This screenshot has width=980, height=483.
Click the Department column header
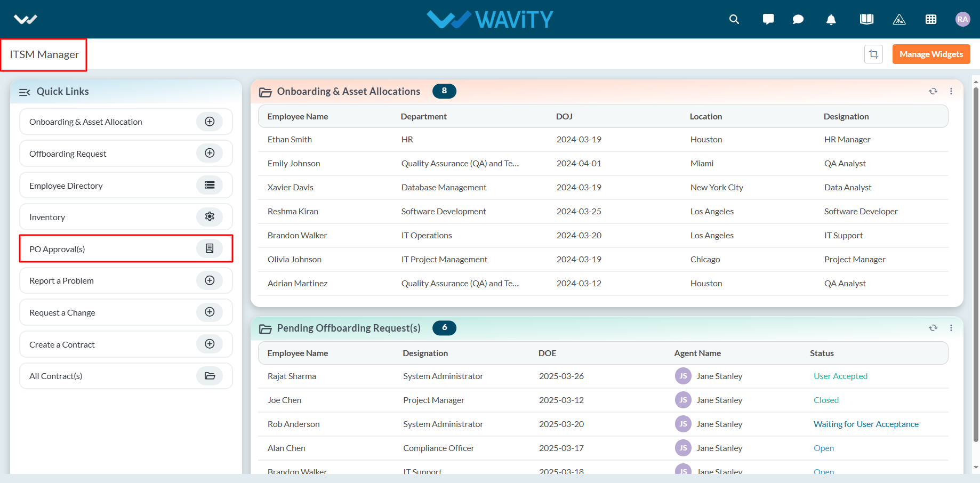(x=423, y=116)
